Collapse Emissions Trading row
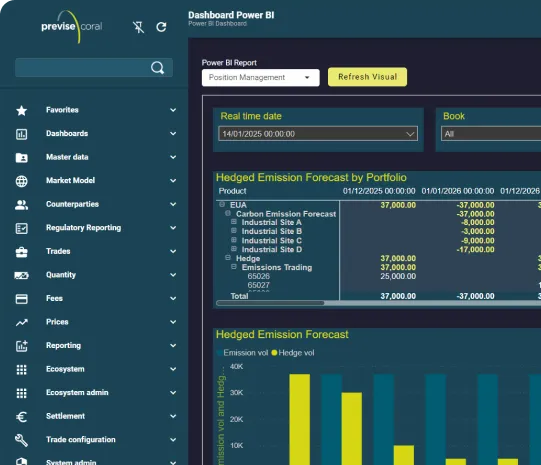 [x=234, y=266]
